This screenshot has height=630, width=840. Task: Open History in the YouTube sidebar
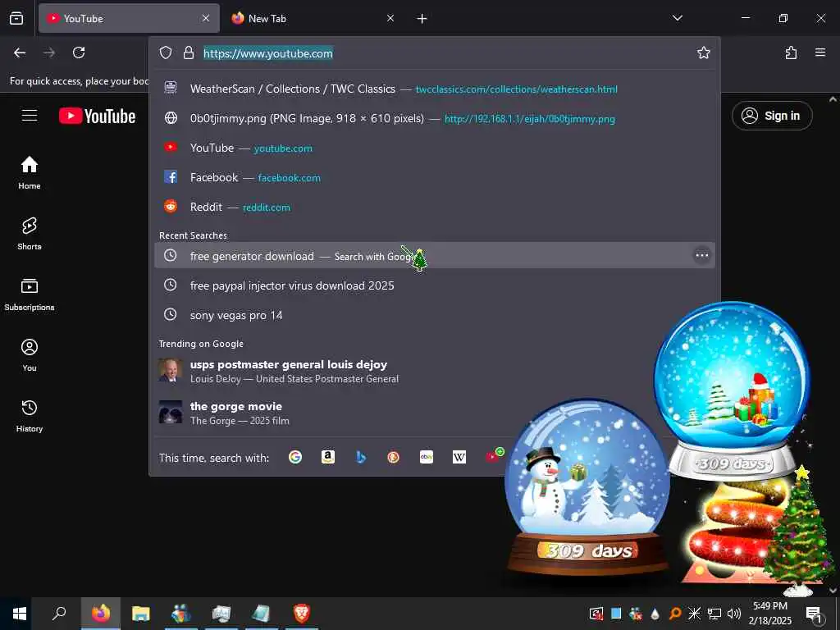click(x=30, y=415)
